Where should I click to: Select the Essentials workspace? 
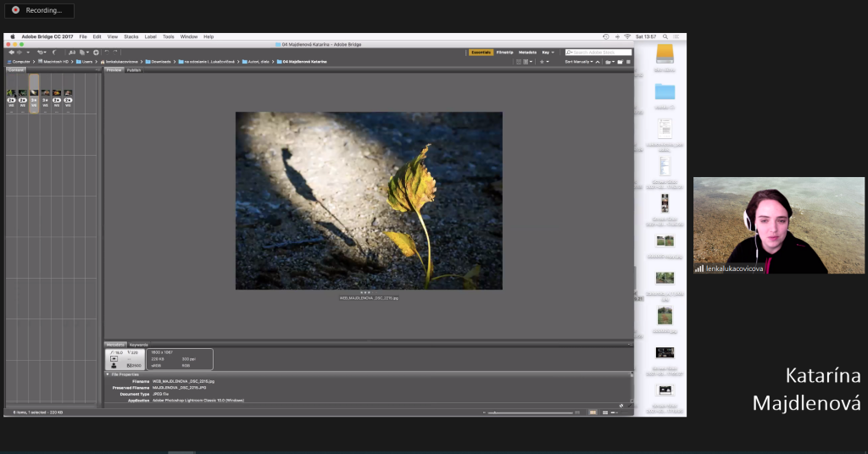(x=481, y=53)
